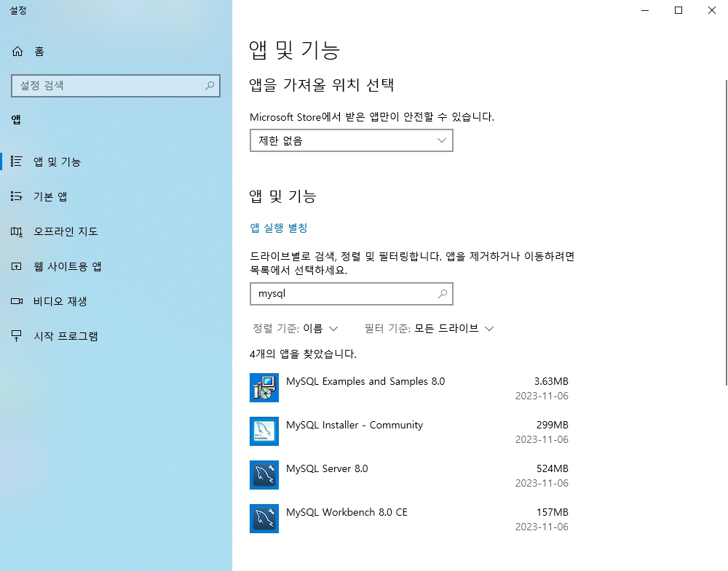Screen dimensions: 728x571
Task: Click the Video playback camera icon in the sidebar
Action: click(x=17, y=301)
